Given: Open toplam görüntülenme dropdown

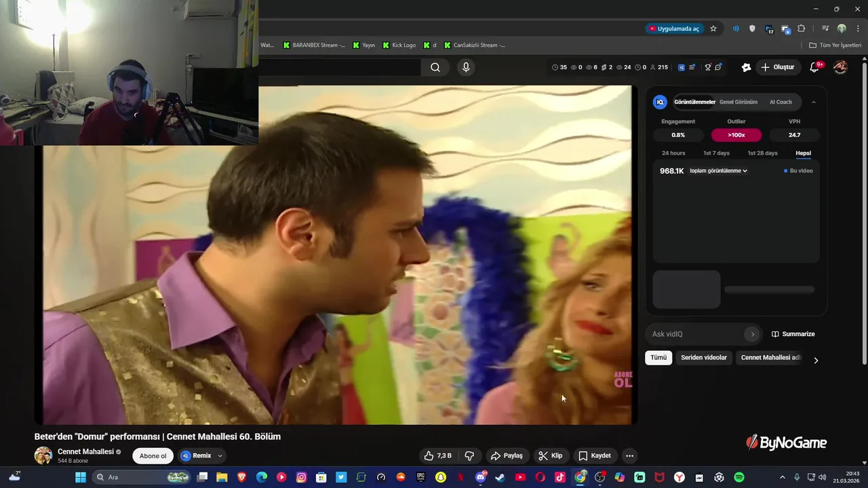Looking at the screenshot, I should pyautogui.click(x=718, y=171).
